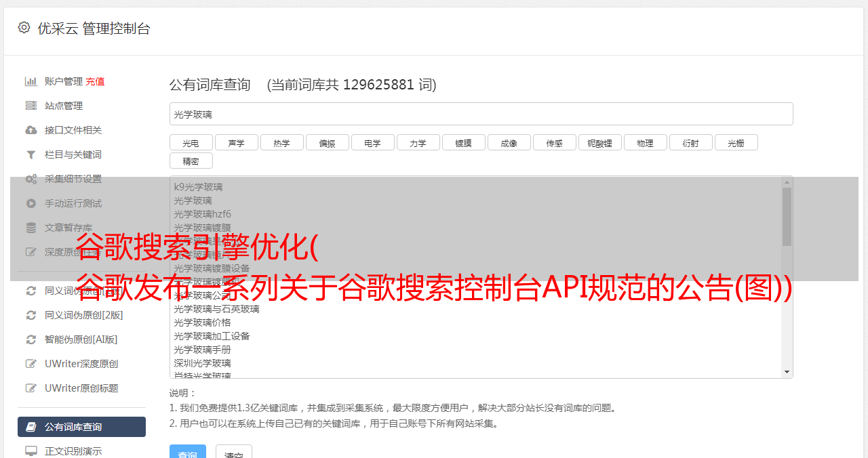Screen dimensions: 868x458
Task: Click the database icon for 文章暂存库
Action: coord(31,228)
